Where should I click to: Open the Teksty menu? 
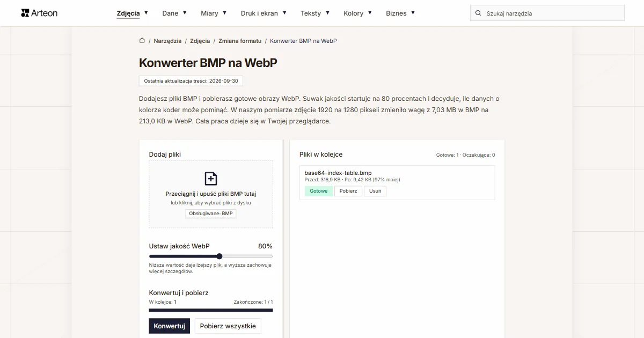[311, 13]
